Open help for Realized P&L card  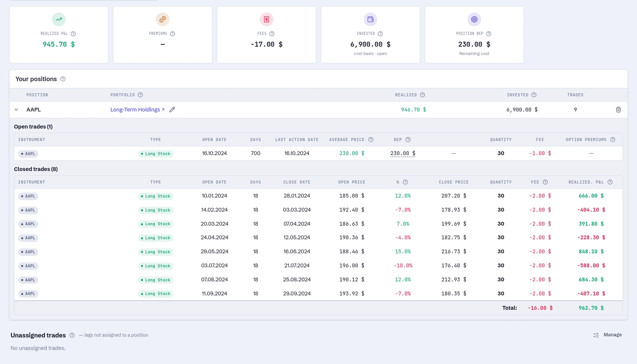[73, 34]
